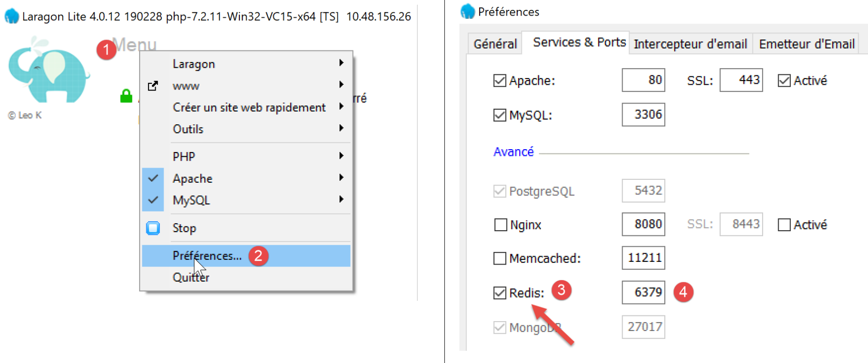The height and width of the screenshot is (363, 868).
Task: Uncheck the Redis checkbox
Action: [x=500, y=293]
